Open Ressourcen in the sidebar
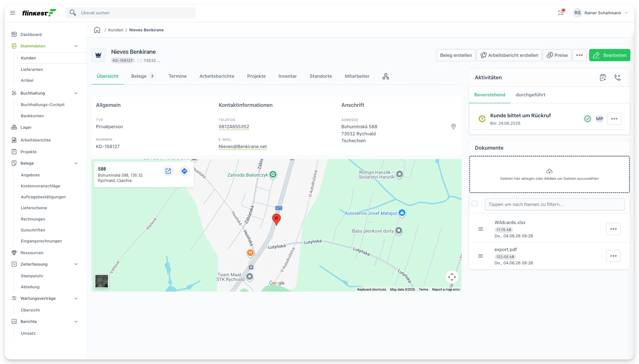 click(x=32, y=253)
